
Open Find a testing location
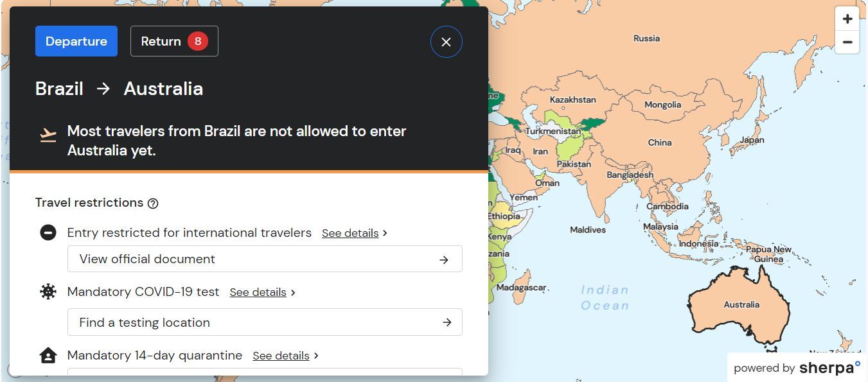pos(265,322)
